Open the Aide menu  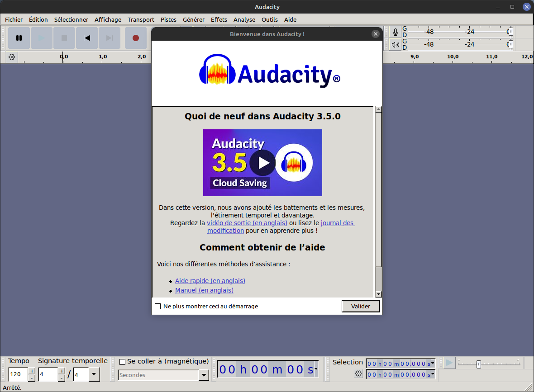pos(291,20)
